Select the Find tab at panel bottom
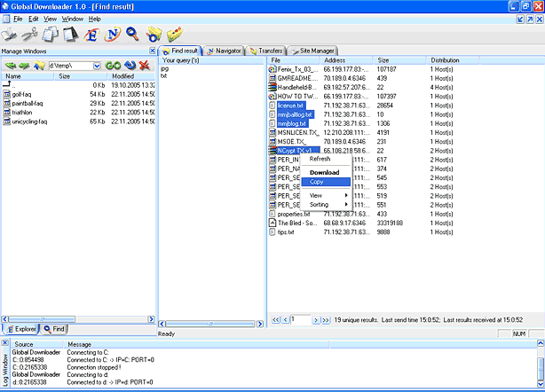The image size is (545, 392). point(53,329)
